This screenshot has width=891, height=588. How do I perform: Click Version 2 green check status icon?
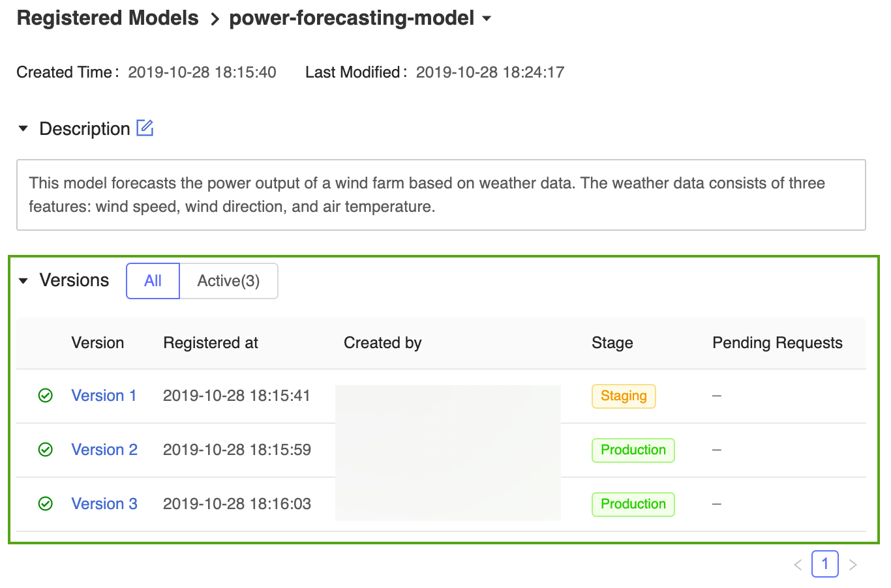click(46, 450)
